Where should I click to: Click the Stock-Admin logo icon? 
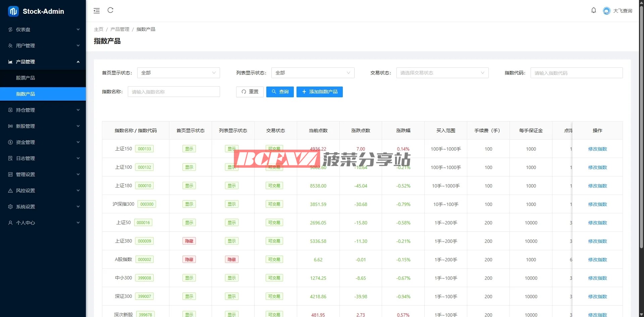(13, 11)
